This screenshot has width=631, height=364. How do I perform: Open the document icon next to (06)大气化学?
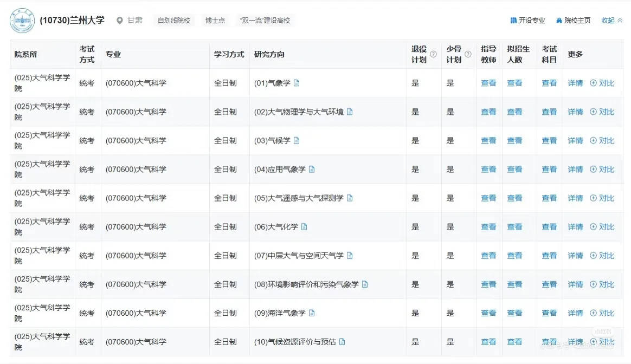(x=304, y=226)
